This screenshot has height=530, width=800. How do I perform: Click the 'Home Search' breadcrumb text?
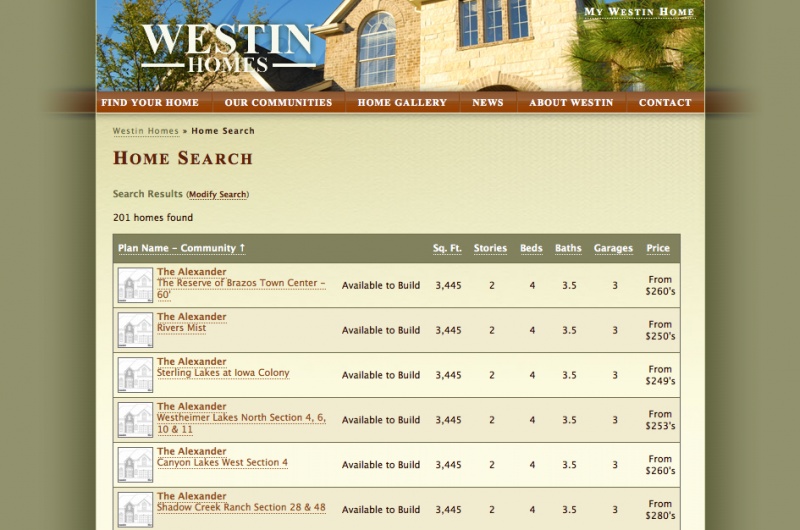coord(223,131)
